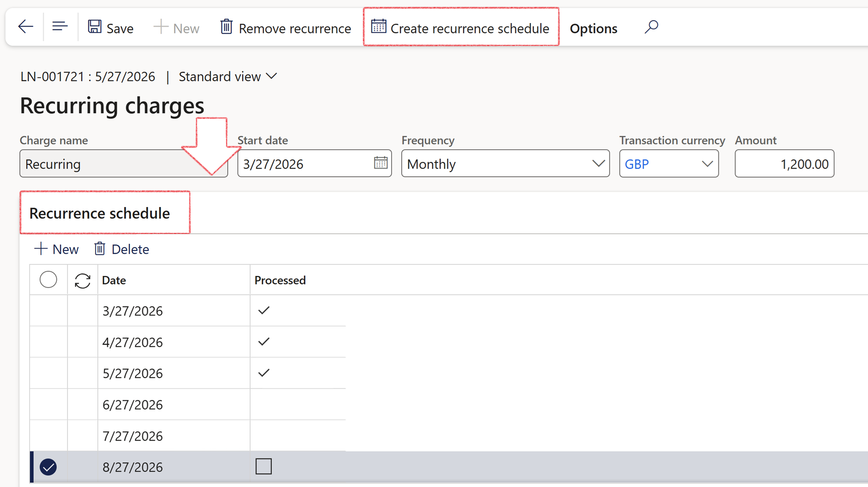Click the grayed-out New command in the toolbar
This screenshot has width=868, height=487.
[176, 27]
